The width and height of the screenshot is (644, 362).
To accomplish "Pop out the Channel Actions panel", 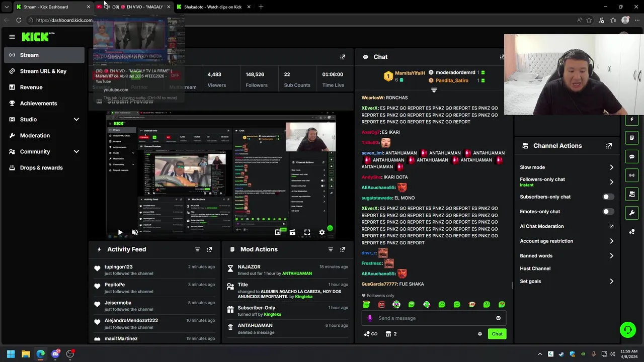I will [609, 146].
